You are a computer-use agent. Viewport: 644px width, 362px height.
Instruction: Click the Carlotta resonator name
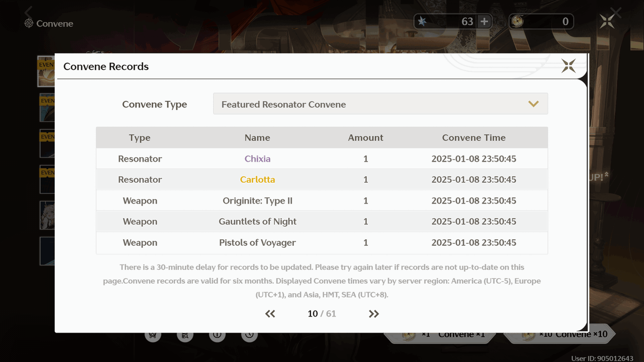coord(258,180)
